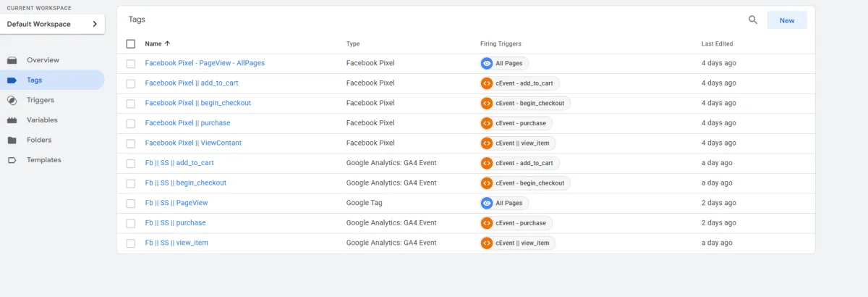Open the Facebook Pixel || ViewContant tag
This screenshot has height=297, width=868.
(x=193, y=143)
